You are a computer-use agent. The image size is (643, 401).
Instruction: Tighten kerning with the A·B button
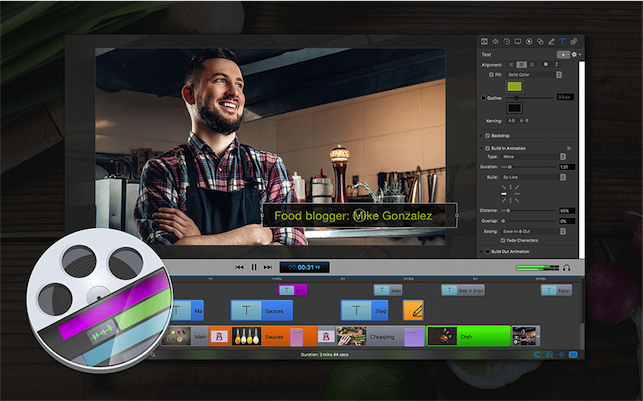(x=511, y=121)
